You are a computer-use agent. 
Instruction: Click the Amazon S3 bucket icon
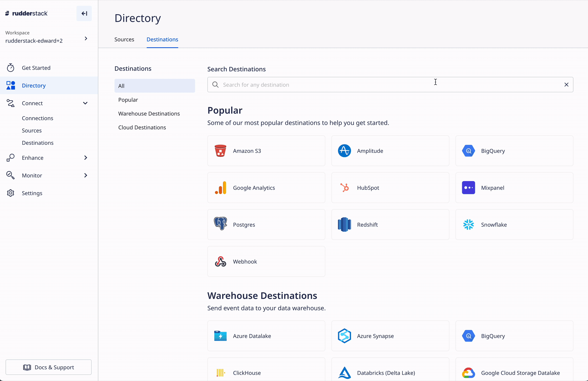(x=220, y=151)
